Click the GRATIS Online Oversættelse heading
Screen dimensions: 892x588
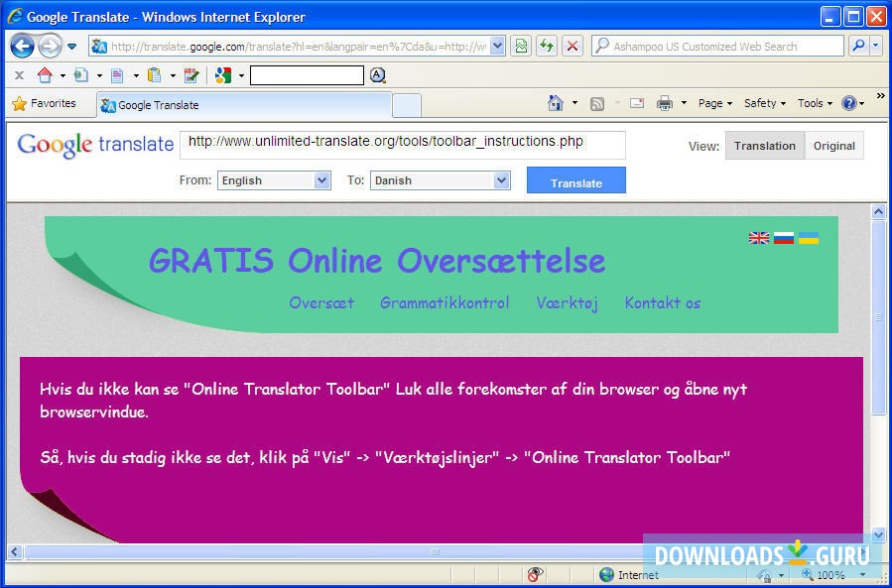point(377,261)
